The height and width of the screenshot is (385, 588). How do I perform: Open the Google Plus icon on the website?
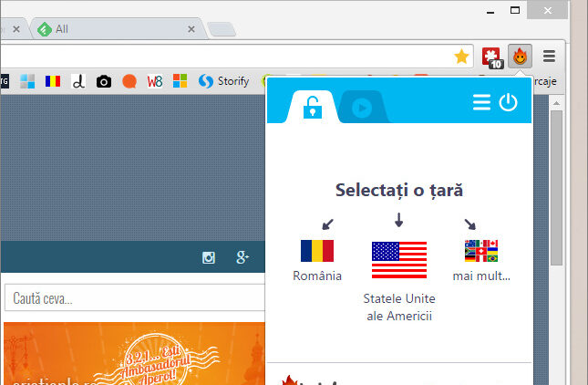tap(242, 258)
